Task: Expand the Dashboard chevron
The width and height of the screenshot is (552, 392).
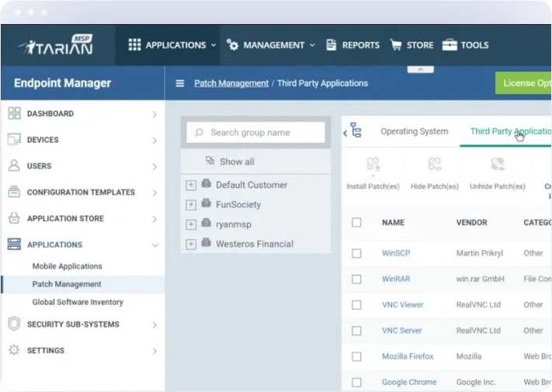Action: coord(154,114)
